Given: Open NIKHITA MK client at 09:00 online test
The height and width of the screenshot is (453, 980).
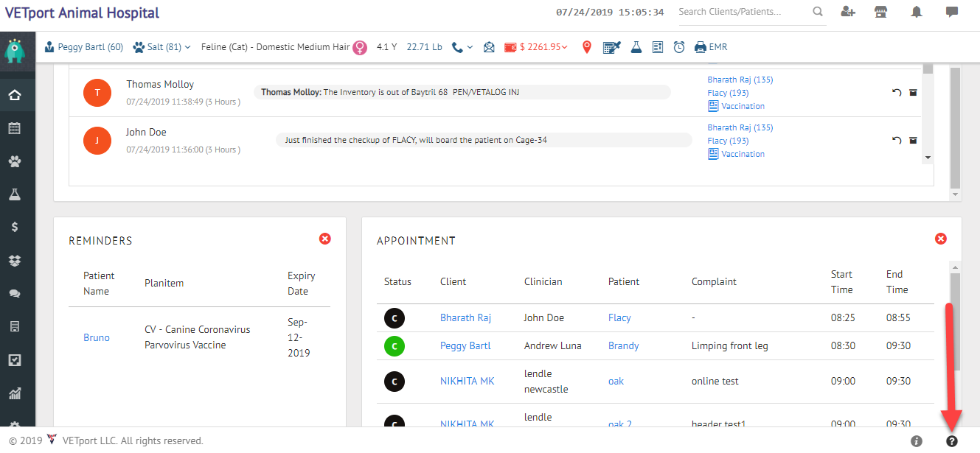Looking at the screenshot, I should 467,381.
